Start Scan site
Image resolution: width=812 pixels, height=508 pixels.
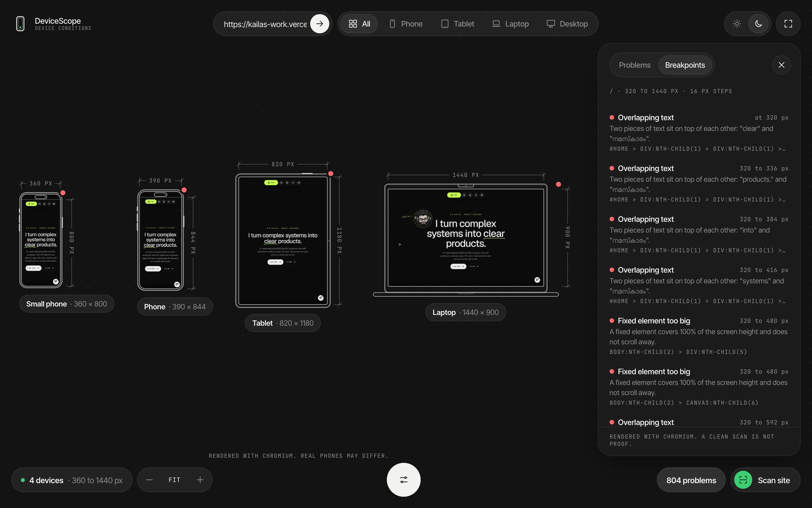pyautogui.click(x=765, y=480)
